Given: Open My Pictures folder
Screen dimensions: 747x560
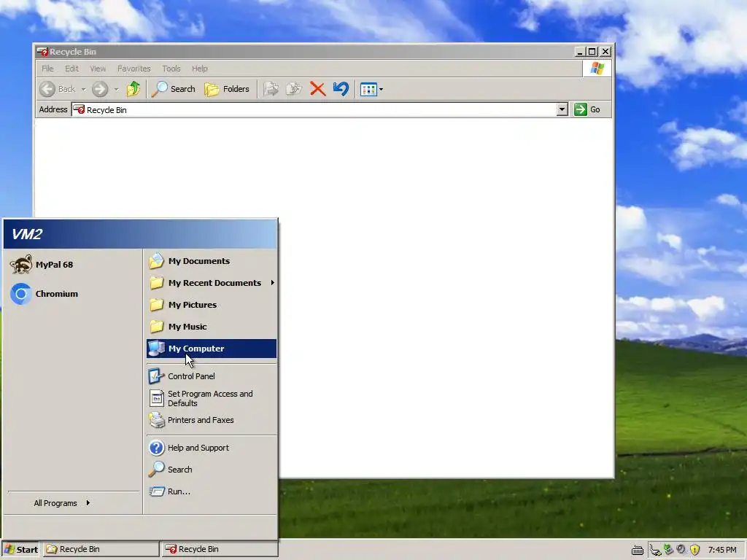Looking at the screenshot, I should click(x=212, y=305).
